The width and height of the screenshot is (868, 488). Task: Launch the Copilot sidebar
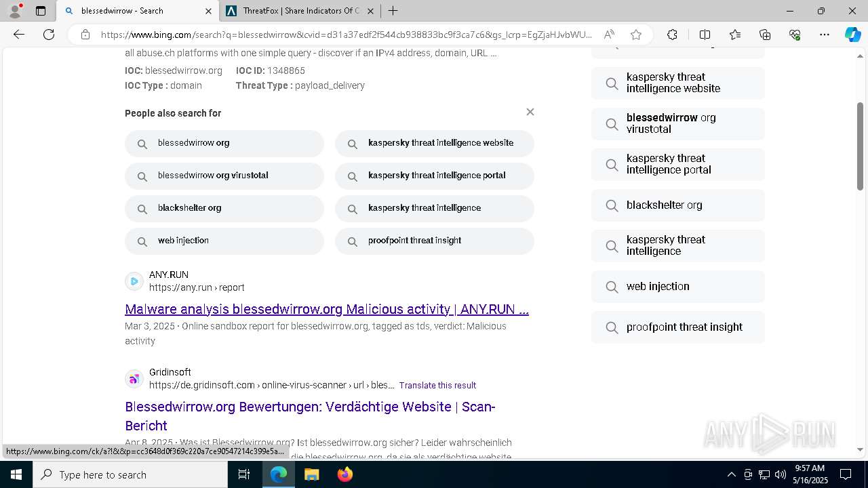pyautogui.click(x=852, y=35)
